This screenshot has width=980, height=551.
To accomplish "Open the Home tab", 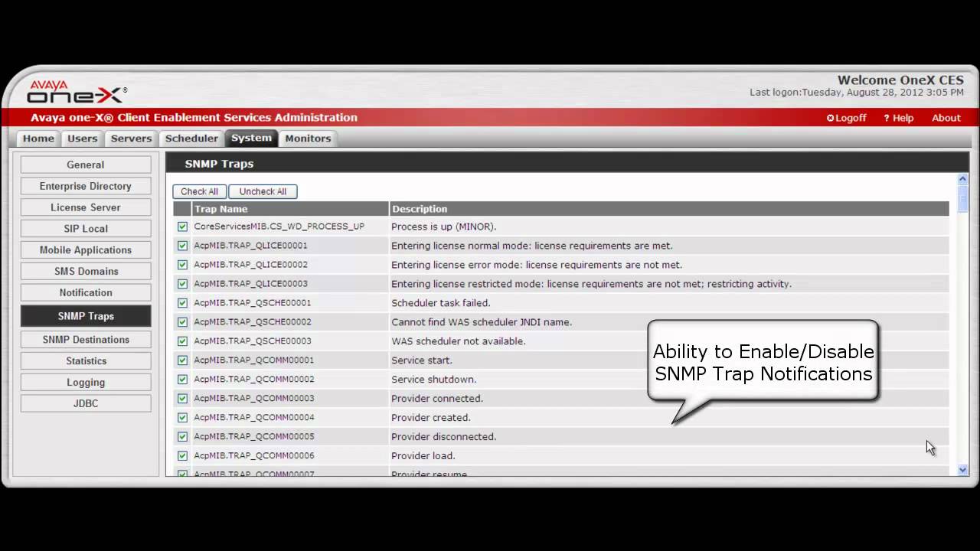I will (x=38, y=139).
